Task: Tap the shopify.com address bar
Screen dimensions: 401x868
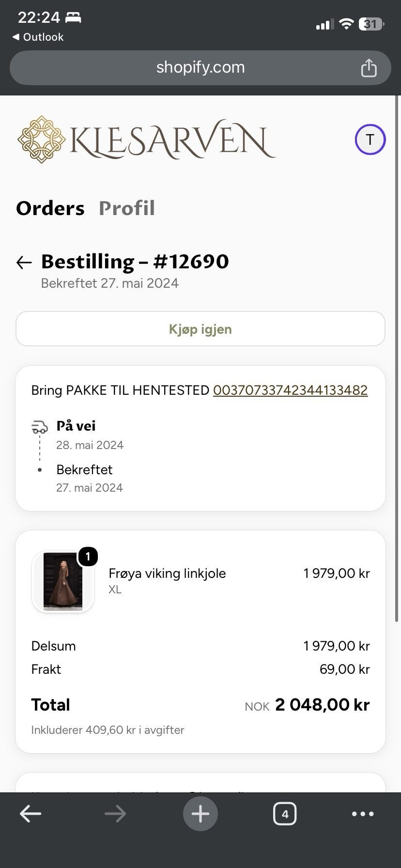Action: click(200, 68)
